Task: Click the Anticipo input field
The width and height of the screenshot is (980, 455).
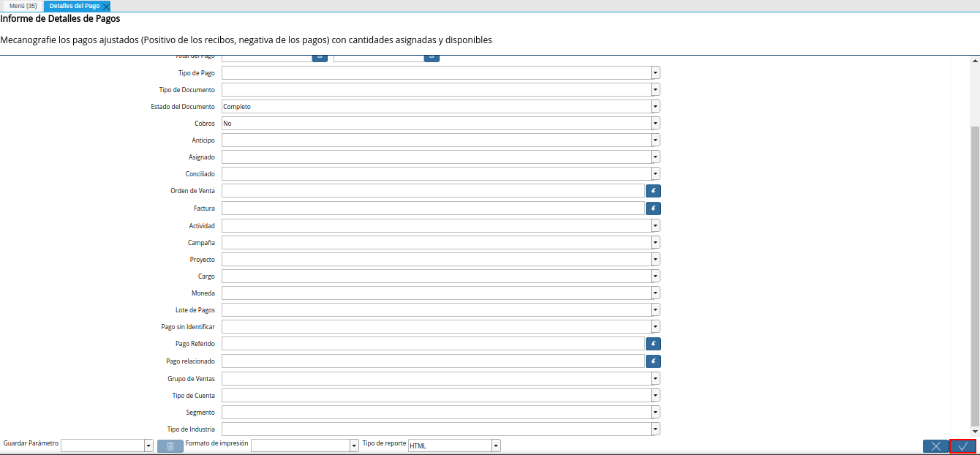Action: click(x=436, y=140)
